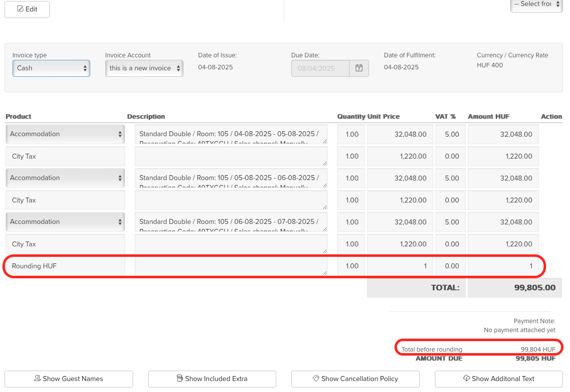The height and width of the screenshot is (392, 570).
Task: Select the unit price of the first City Tax
Action: [399, 156]
